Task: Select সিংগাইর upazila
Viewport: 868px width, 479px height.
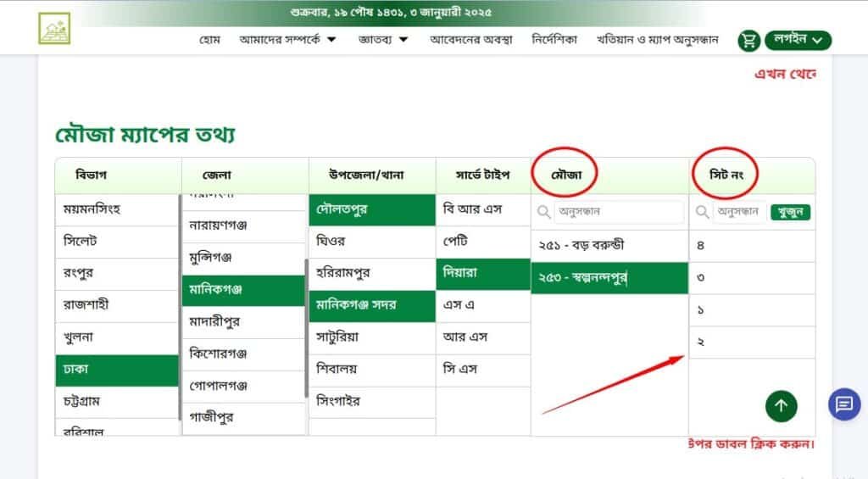Action: [372, 402]
